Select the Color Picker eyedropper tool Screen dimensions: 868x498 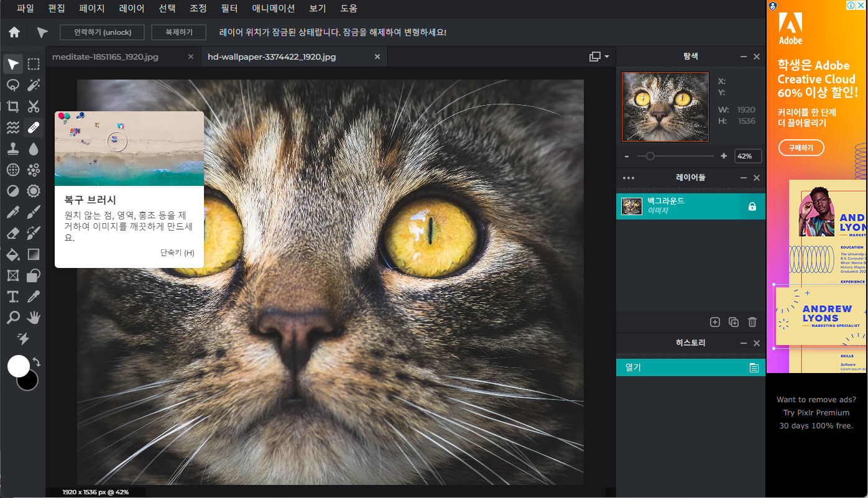coord(34,297)
